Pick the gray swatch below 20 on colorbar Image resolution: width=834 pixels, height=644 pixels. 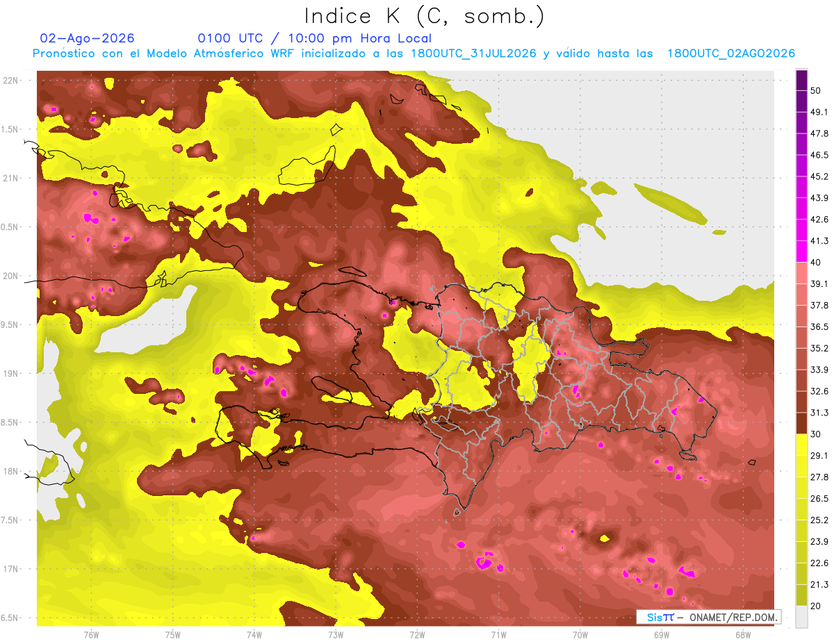click(x=801, y=617)
